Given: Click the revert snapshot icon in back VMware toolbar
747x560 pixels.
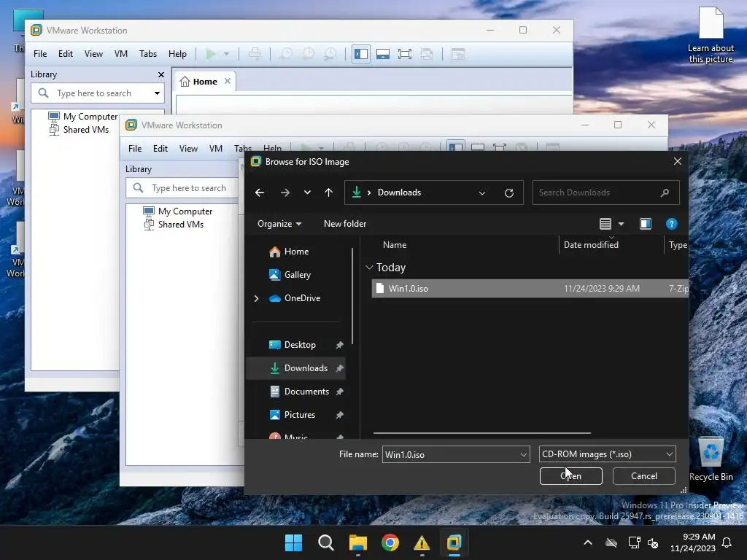Looking at the screenshot, I should pyautogui.click(x=309, y=54).
